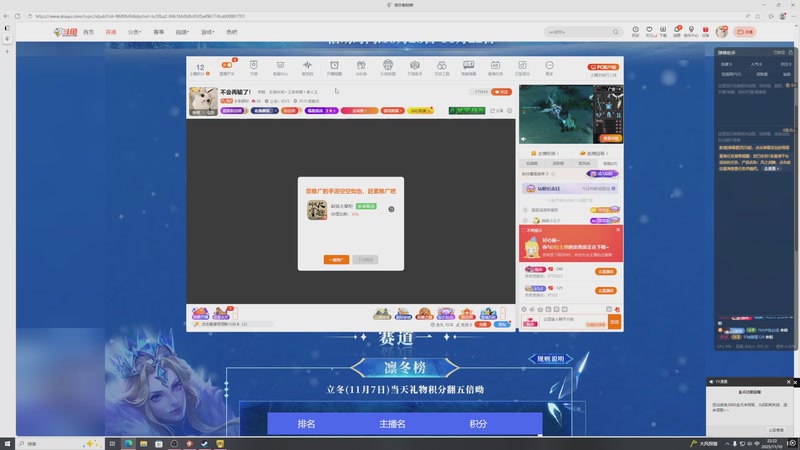Click the orange follow heart button
800x450 pixels.
(501, 92)
